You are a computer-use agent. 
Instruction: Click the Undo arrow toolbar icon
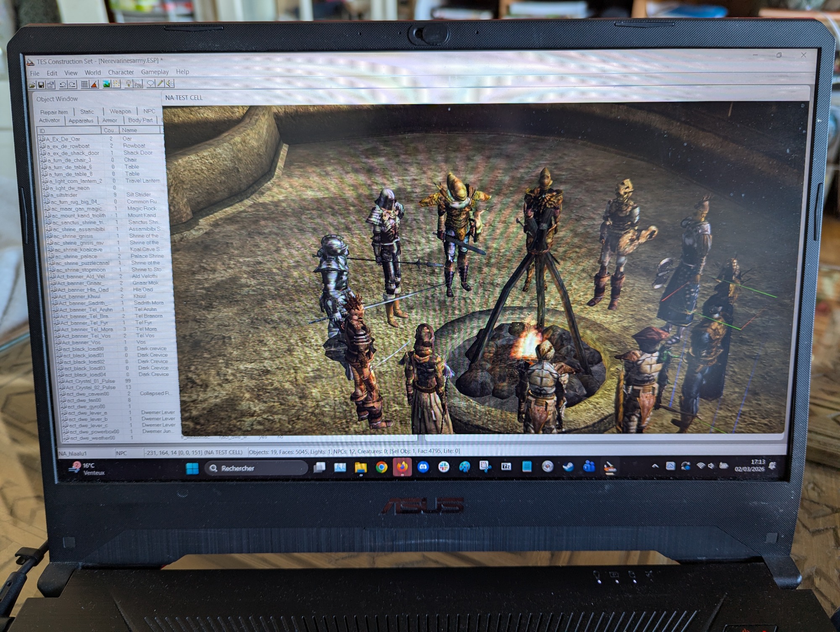coord(63,84)
